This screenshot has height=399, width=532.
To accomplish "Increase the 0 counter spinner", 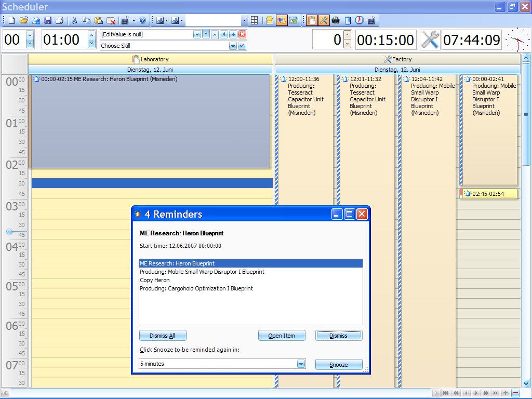I will (347, 35).
